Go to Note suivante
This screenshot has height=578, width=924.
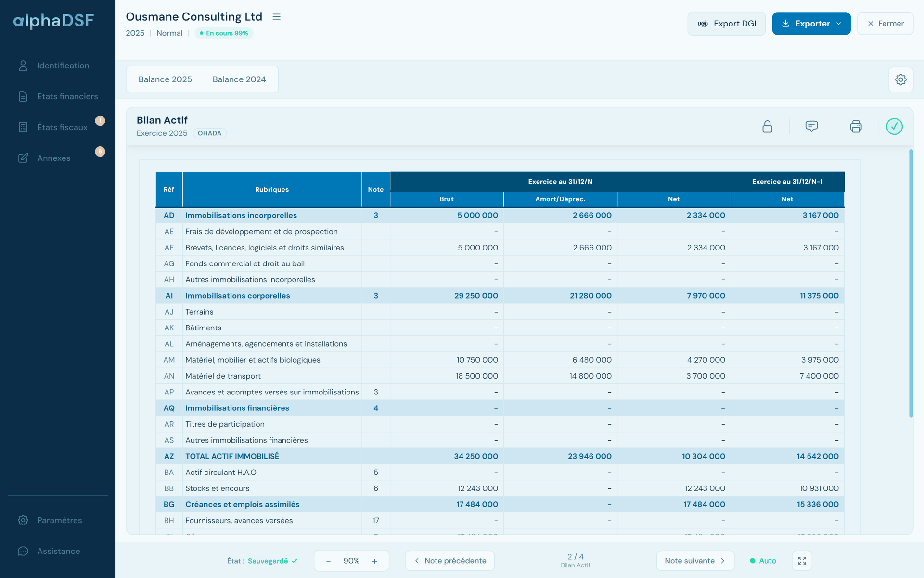(x=695, y=561)
